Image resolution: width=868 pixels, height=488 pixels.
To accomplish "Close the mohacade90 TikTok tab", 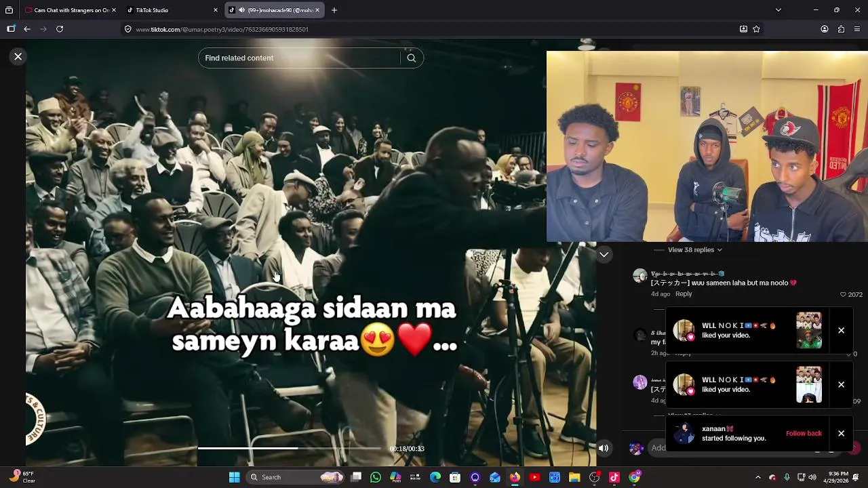I will (x=317, y=10).
